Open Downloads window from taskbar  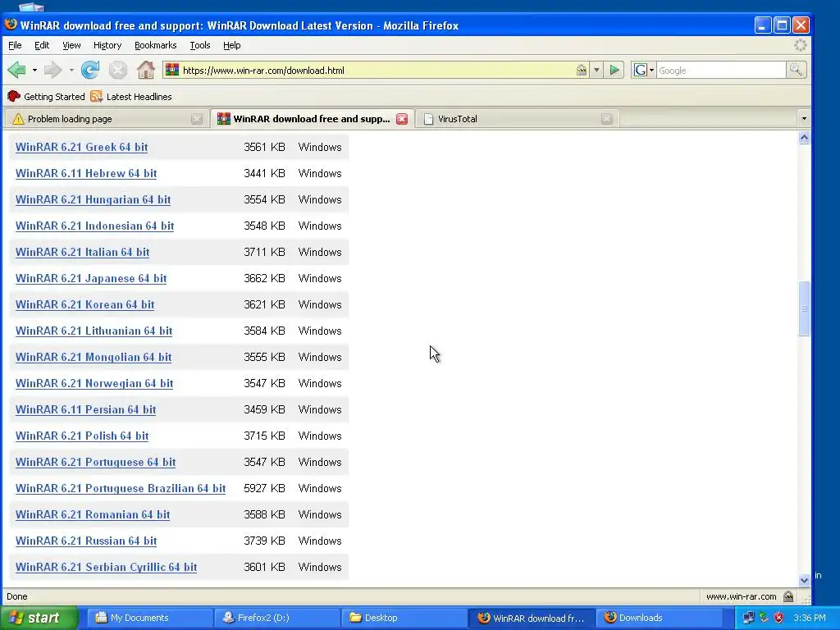tap(659, 618)
